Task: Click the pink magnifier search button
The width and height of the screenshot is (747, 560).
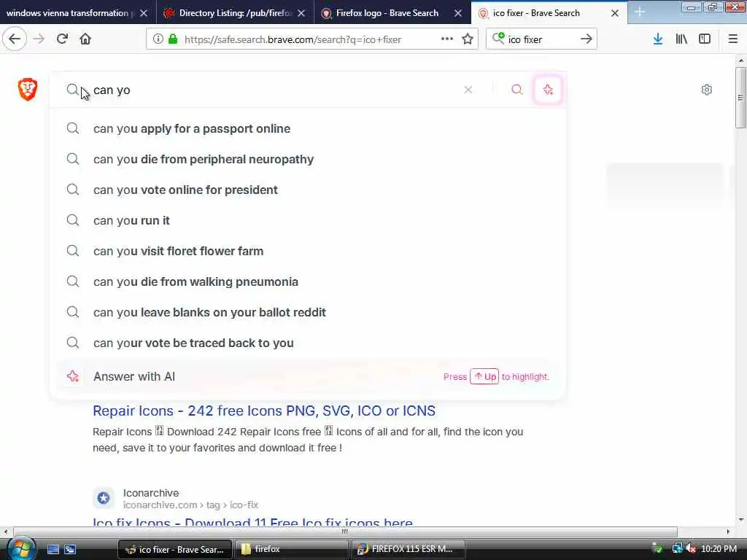Action: [517, 90]
